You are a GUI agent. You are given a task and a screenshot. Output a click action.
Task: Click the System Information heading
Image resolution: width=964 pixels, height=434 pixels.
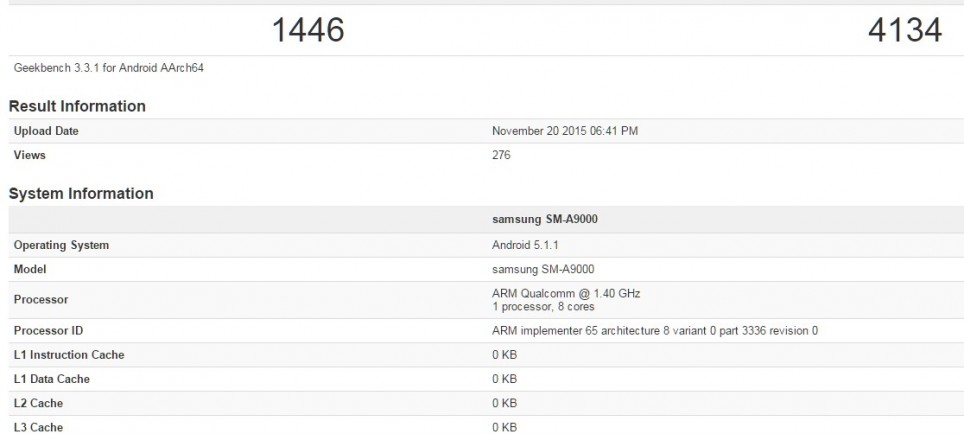tap(81, 194)
